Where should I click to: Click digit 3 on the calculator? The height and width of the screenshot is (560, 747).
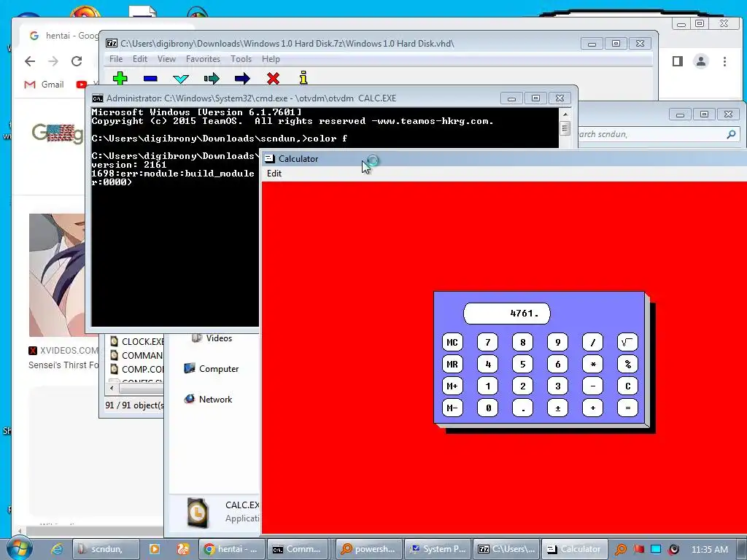point(557,386)
